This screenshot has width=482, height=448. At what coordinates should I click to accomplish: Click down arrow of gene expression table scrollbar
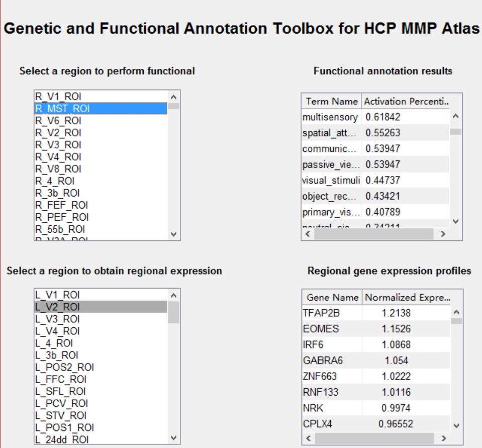tap(456, 425)
